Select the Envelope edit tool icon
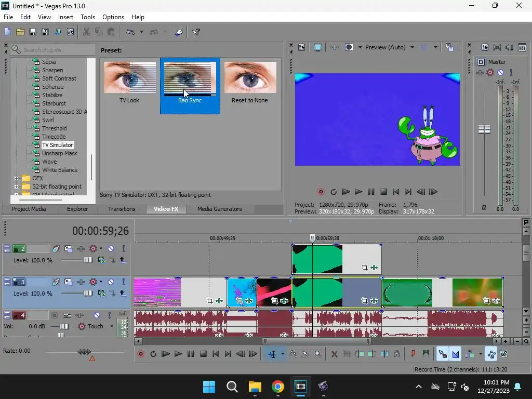Image resolution: width=532 pixels, height=399 pixels. (x=293, y=354)
